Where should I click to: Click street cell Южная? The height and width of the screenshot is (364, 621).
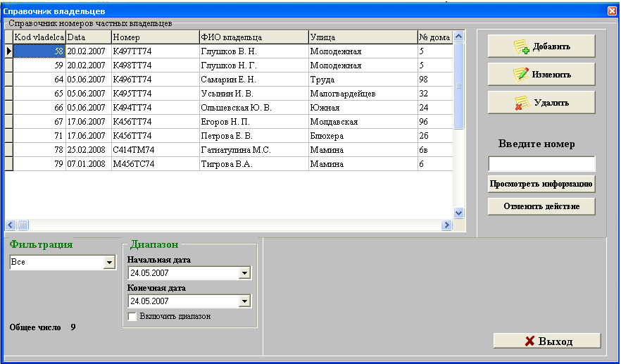pos(363,107)
